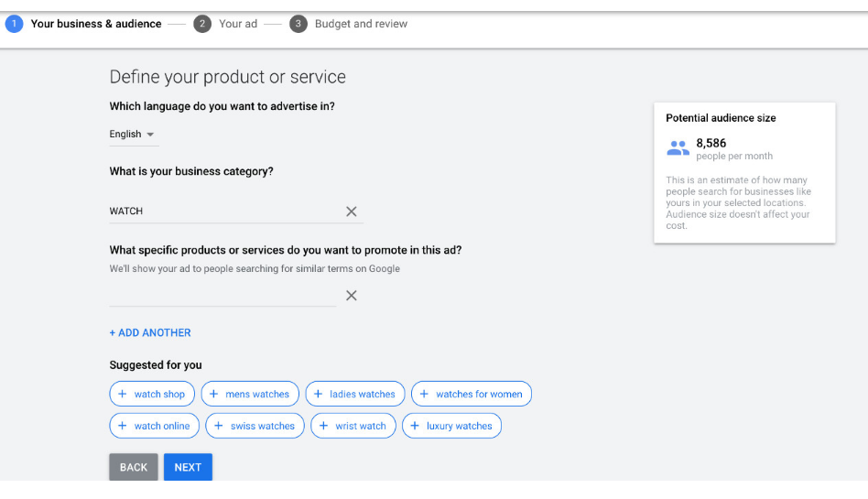Add 'watch online' suggested term
Image resolution: width=868 pixels, height=499 pixels.
[154, 426]
